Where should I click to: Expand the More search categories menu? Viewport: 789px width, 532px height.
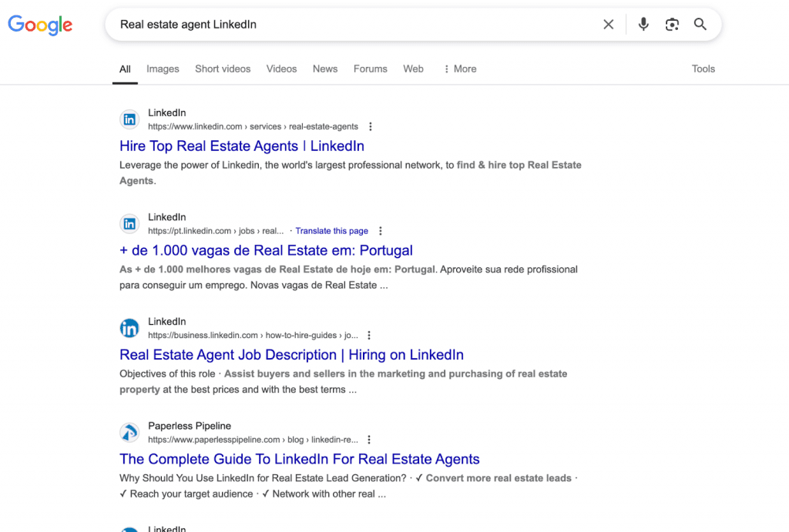(x=459, y=69)
